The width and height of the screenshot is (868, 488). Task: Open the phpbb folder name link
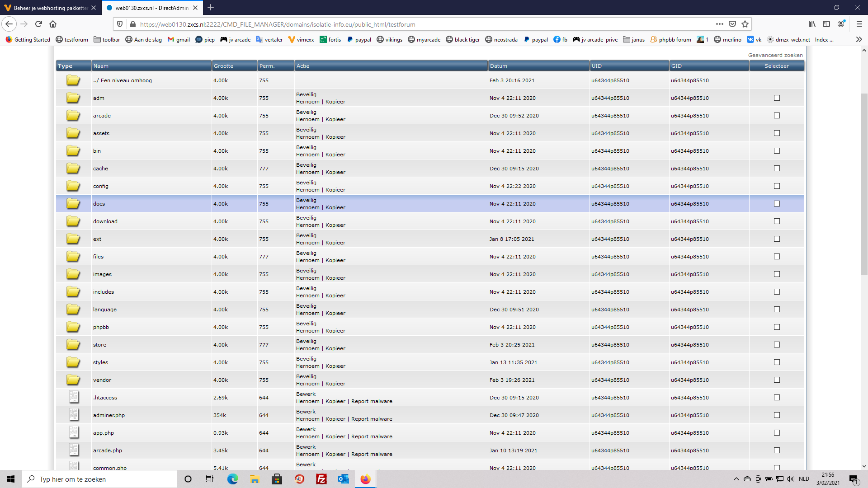point(101,327)
